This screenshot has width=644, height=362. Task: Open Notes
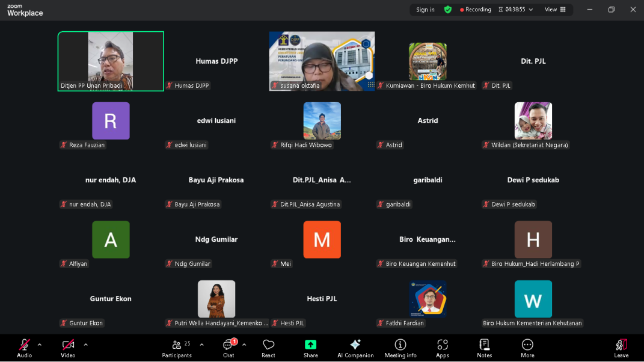[484, 348]
